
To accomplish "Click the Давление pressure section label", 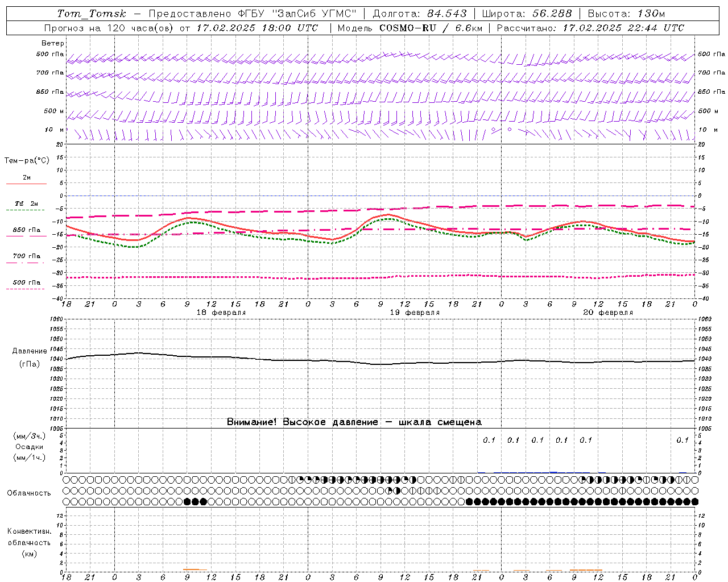I will click(x=30, y=351).
